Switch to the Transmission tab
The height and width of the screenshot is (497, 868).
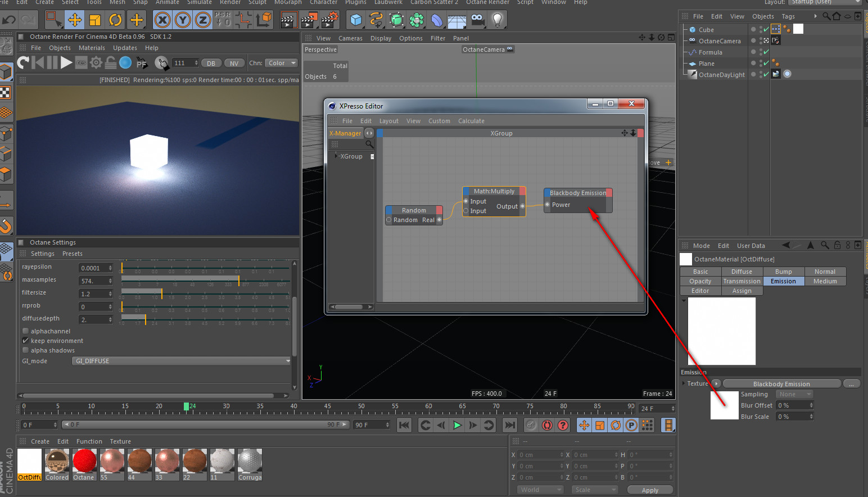click(x=742, y=281)
